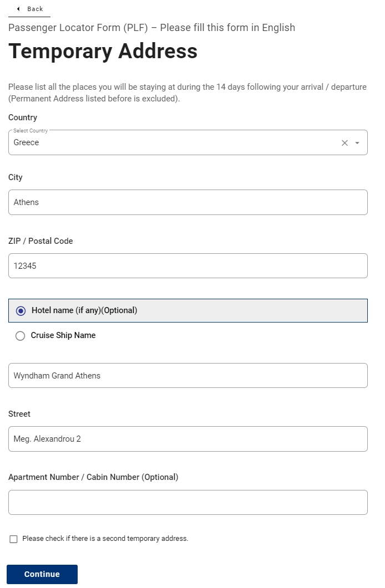
Task: Go back using the Back text link
Action: pyautogui.click(x=35, y=9)
